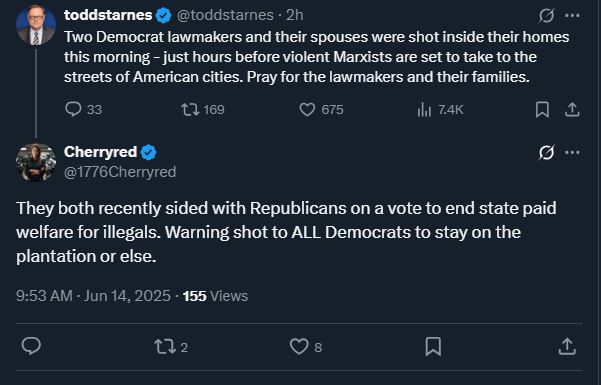Viewport: 601px width, 385px height.
Task: Bookmark toddstarnes' post
Action: (x=542, y=110)
